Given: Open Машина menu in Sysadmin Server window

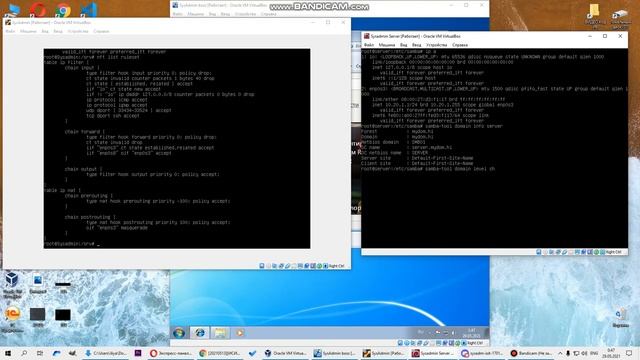Looking at the screenshot, I should [386, 45].
